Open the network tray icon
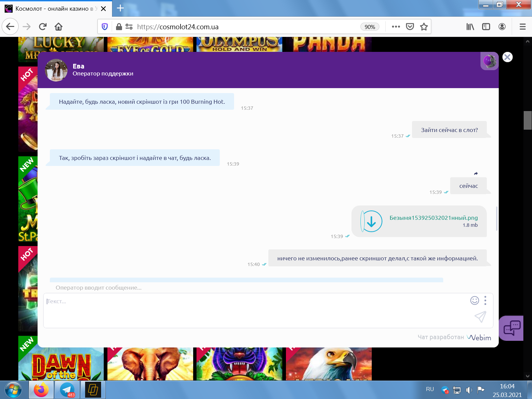The width and height of the screenshot is (532, 399). (x=457, y=390)
